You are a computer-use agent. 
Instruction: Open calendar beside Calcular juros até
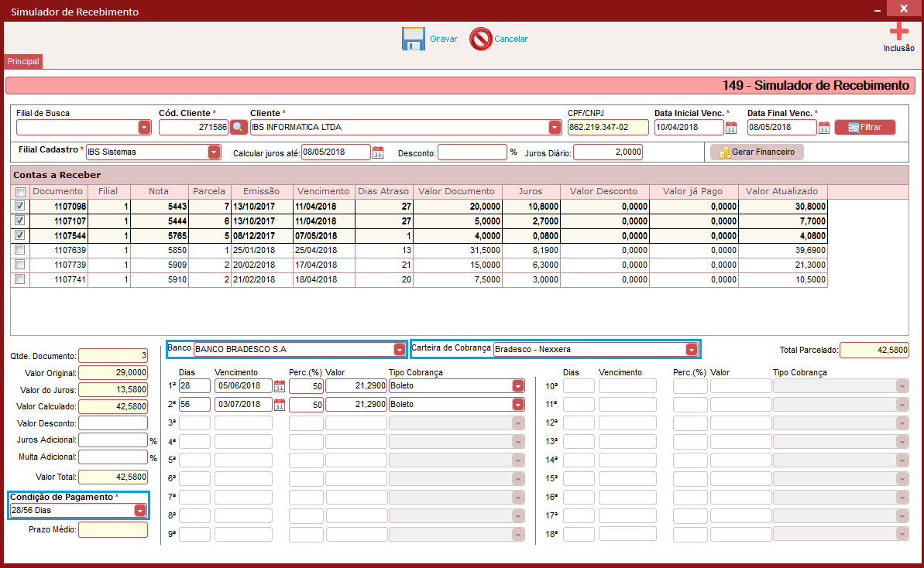coord(378,152)
